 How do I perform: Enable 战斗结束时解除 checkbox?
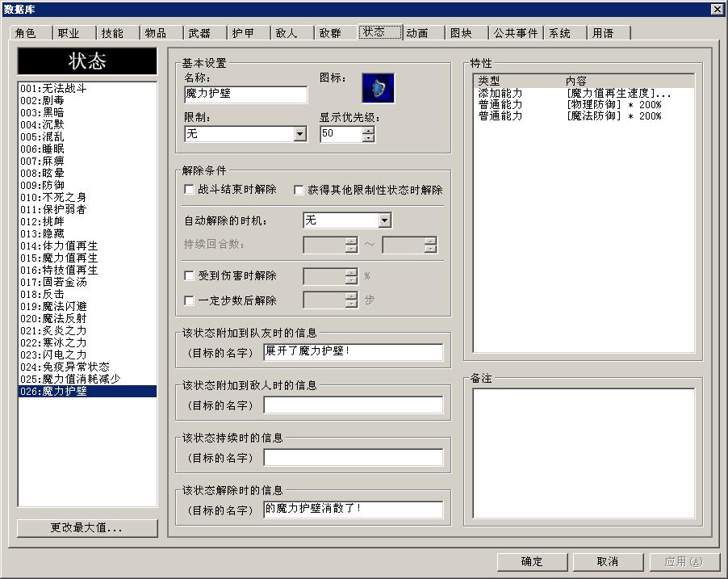(189, 190)
